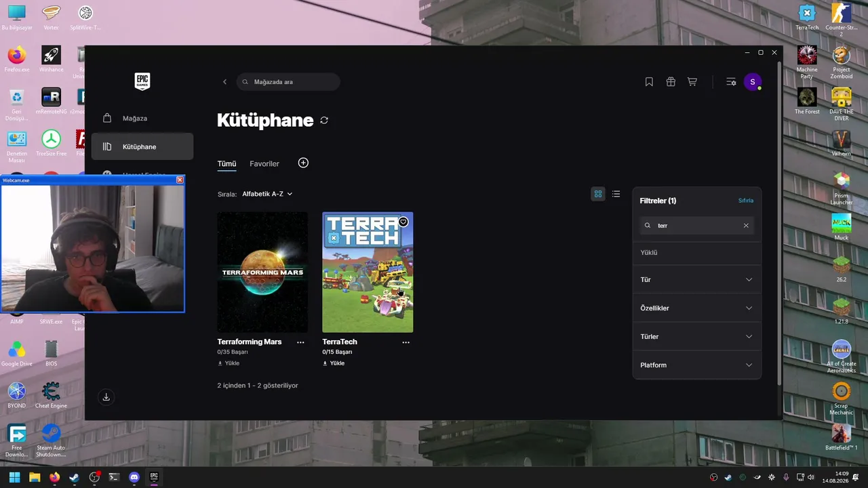Refresh the Kütüphane library

324,121
